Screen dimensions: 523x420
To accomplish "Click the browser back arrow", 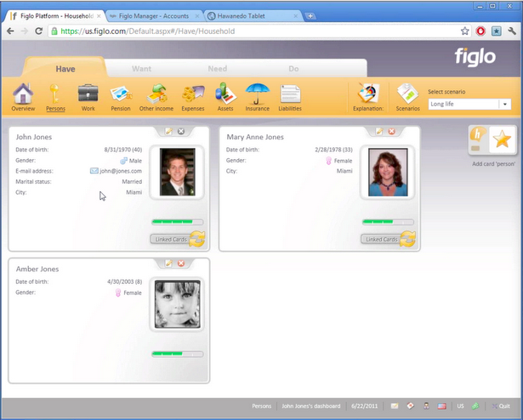I will coord(11,31).
